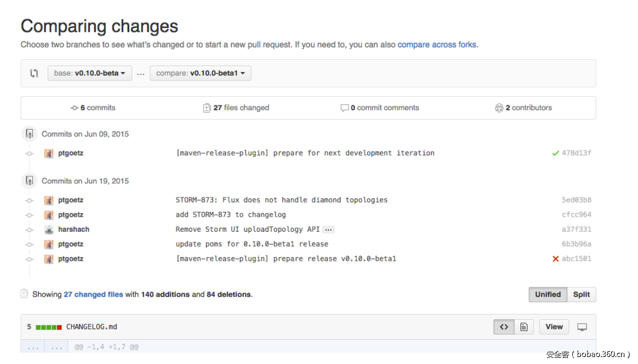The height and width of the screenshot is (364, 638).
Task: Expand the Remove Storm UI commit message ellipsis
Action: coord(328,230)
